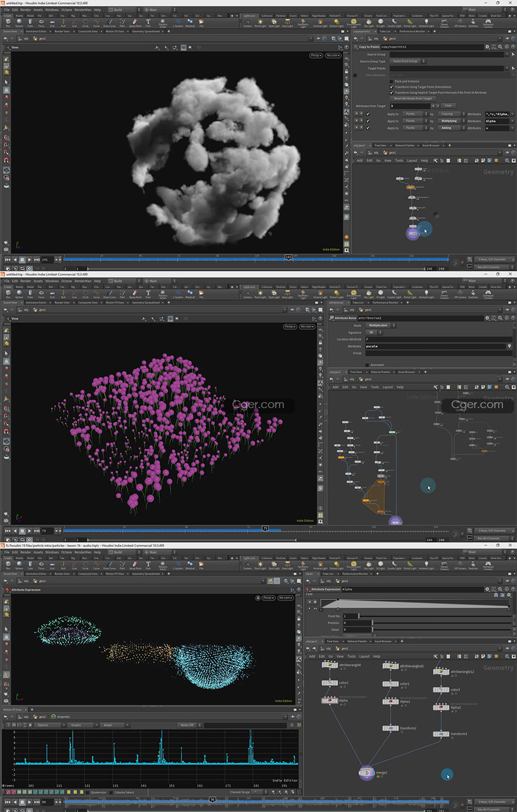Select the Circle shelf tool in middle window
The height and width of the screenshot is (812, 517).
86,294
